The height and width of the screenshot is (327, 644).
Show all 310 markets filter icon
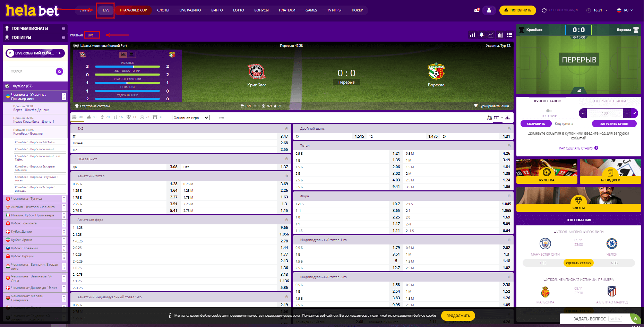(x=77, y=117)
